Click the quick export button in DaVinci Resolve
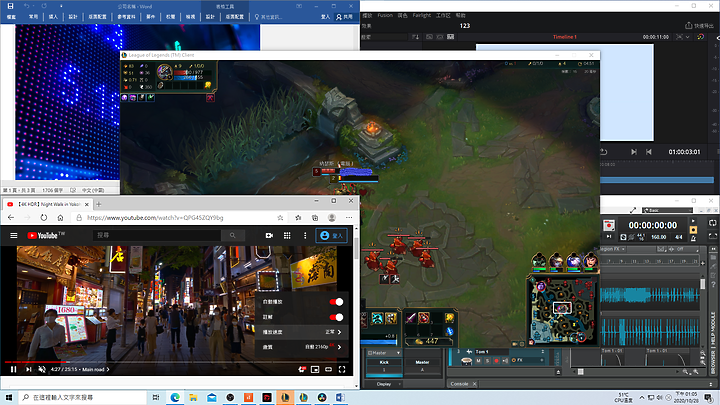Screen dimensions: 720x405 [x=699, y=25]
